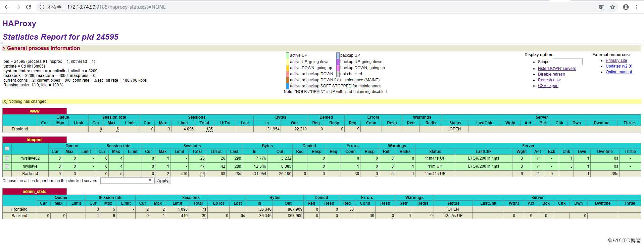Click the 11m41s UP status of myslave02

pyautogui.click(x=435, y=158)
